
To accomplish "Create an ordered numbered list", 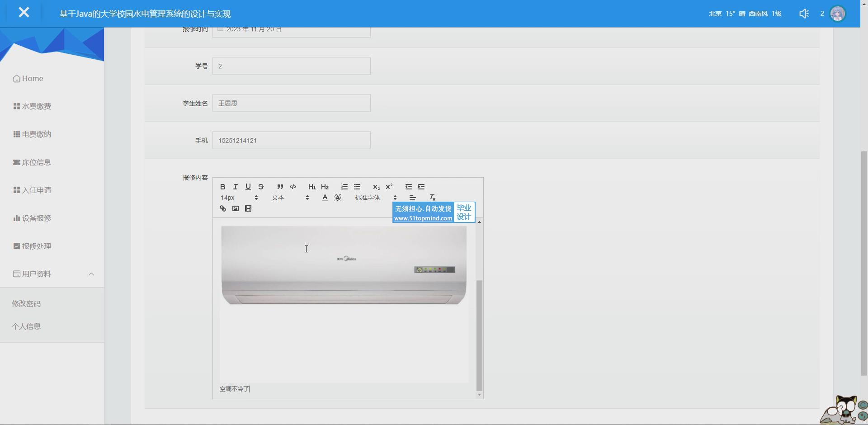I will point(344,187).
